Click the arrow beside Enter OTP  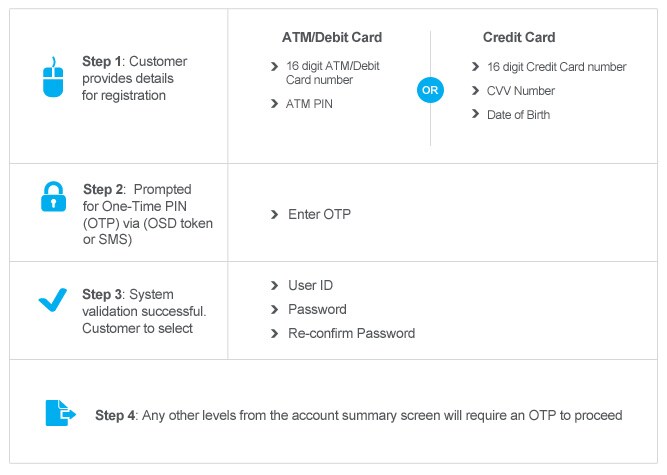click(274, 215)
